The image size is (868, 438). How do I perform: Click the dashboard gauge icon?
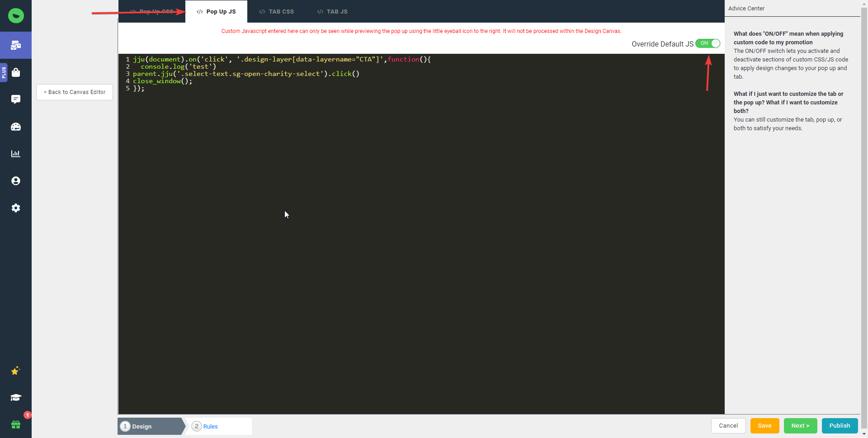[16, 127]
